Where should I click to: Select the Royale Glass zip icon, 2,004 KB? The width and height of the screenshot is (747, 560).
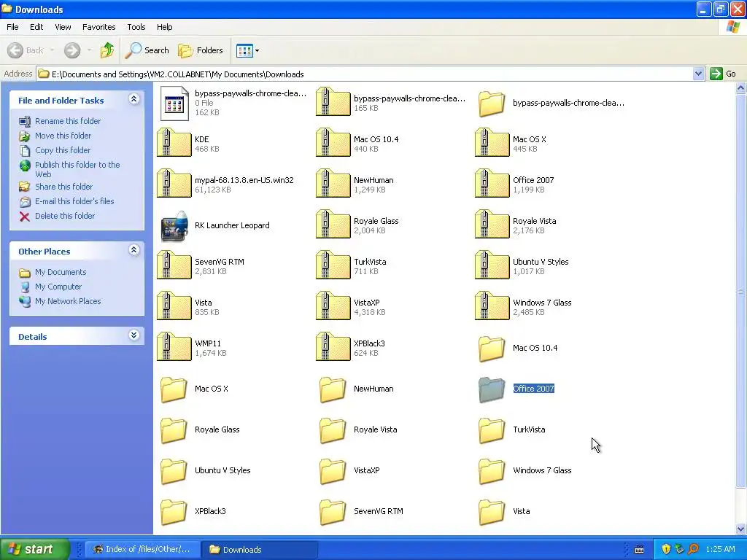click(x=333, y=224)
